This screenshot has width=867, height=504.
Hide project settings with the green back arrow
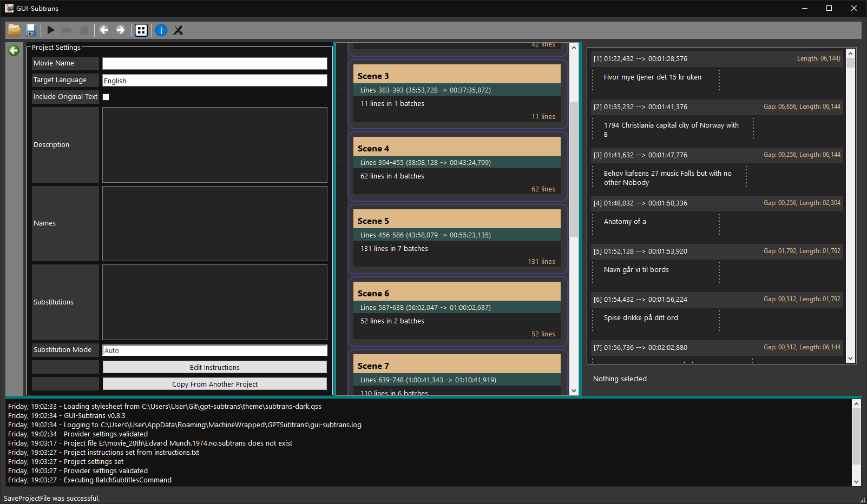tap(14, 50)
